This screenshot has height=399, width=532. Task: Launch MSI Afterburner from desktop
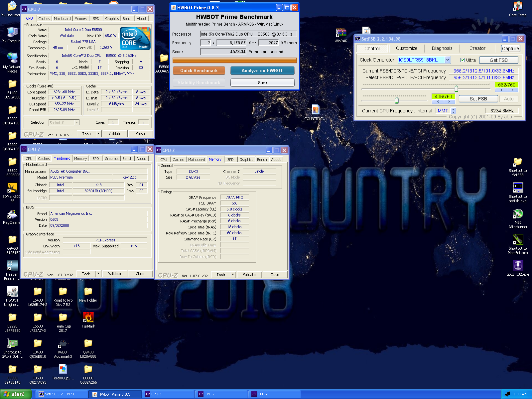518,219
